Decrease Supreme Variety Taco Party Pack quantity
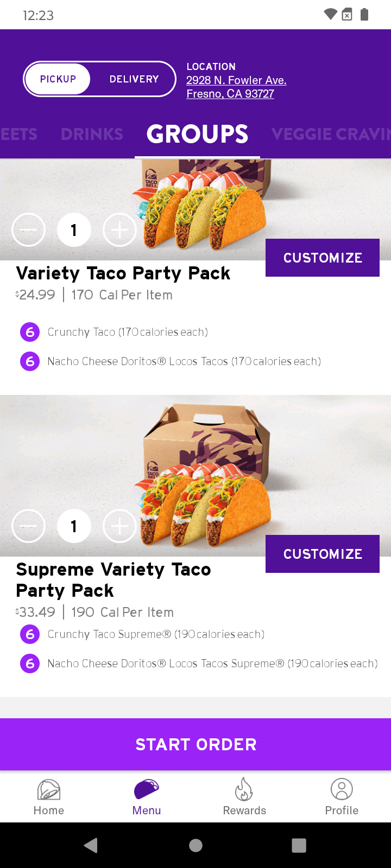Screen dimensions: 391x868 click(28, 526)
